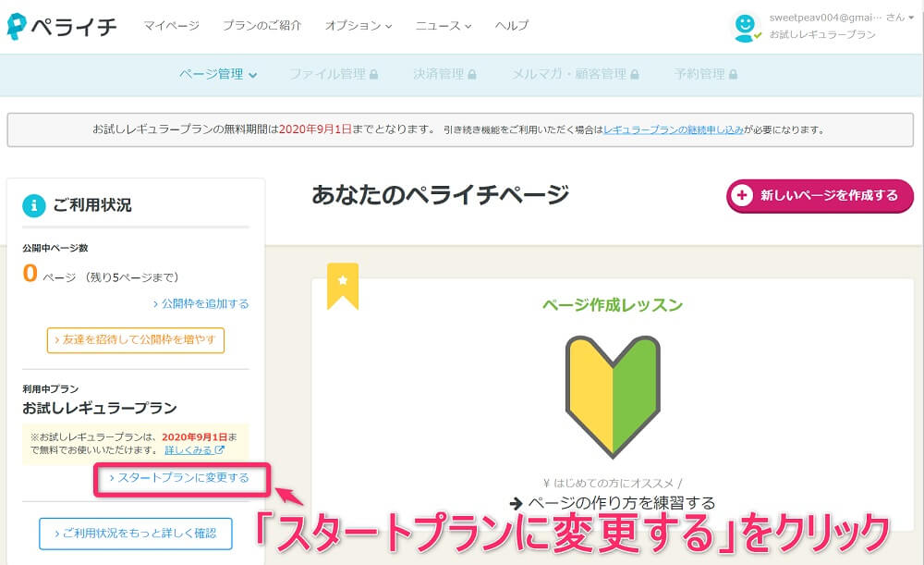Image resolution: width=924 pixels, height=565 pixels.
Task: Select the メルマガ・顧客管理 tab
Action: click(575, 74)
